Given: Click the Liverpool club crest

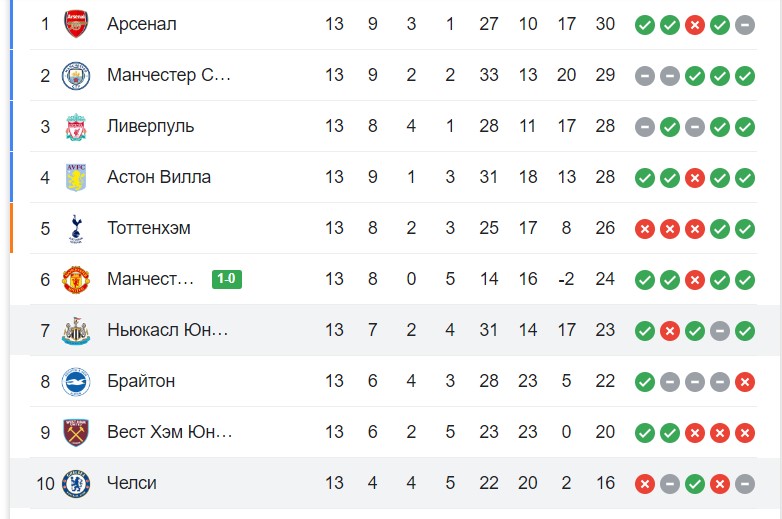Looking at the screenshot, I should click(76, 127).
